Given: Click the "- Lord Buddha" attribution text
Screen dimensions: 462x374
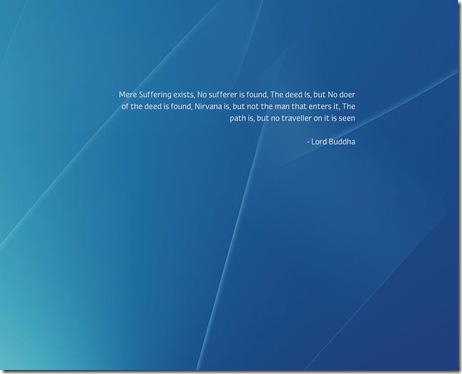Looking at the screenshot, I should point(331,142).
